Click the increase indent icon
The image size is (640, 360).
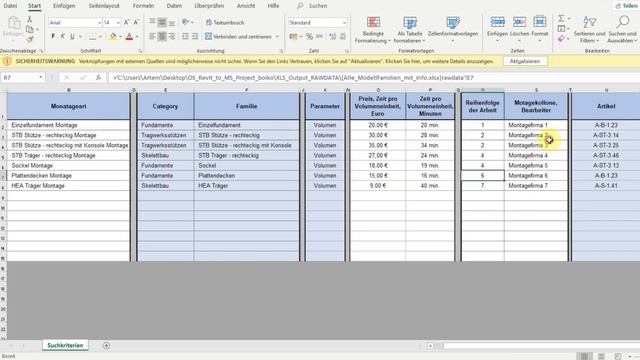tap(195, 36)
